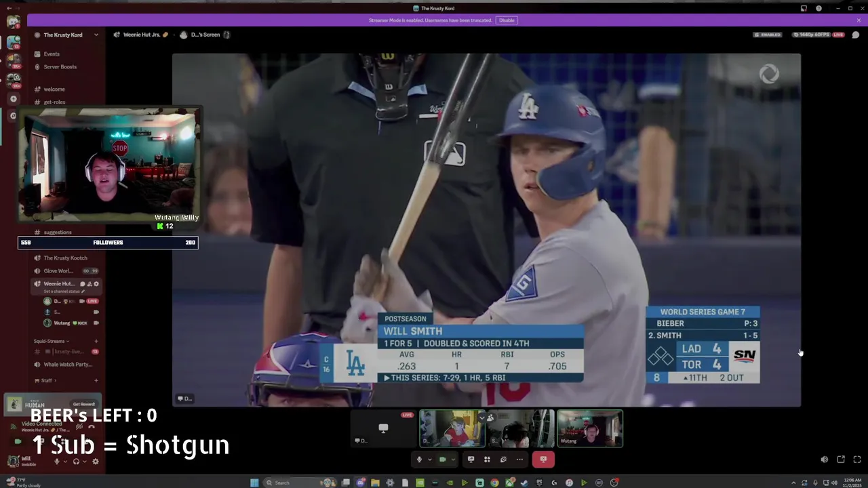
Task: Open microphone options arrow in call bar
Action: 429,460
